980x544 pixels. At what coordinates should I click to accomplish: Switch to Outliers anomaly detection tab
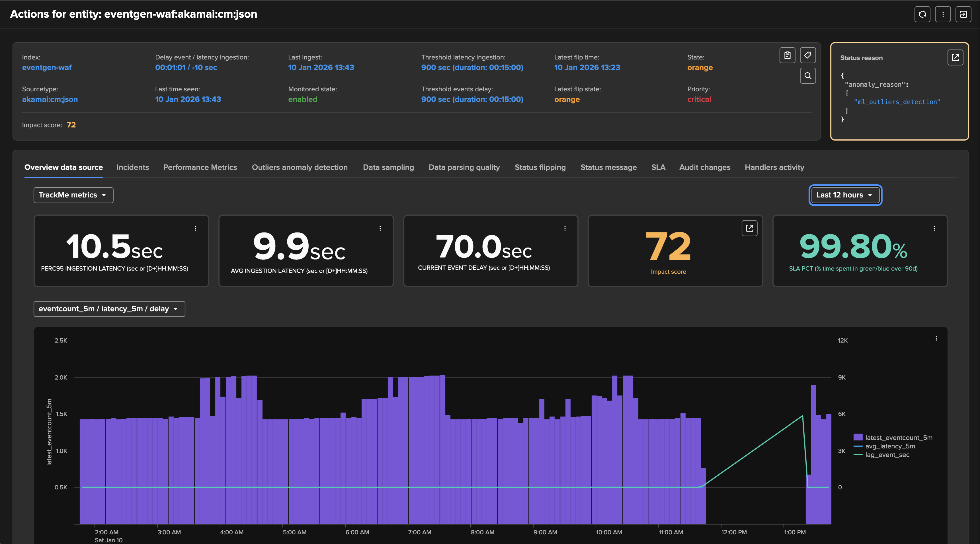pos(300,168)
